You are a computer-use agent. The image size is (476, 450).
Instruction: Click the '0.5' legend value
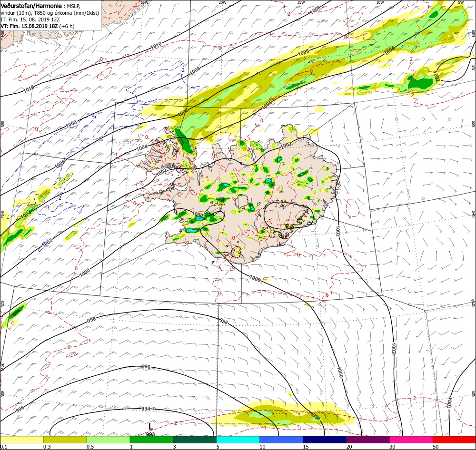pyautogui.click(x=90, y=447)
